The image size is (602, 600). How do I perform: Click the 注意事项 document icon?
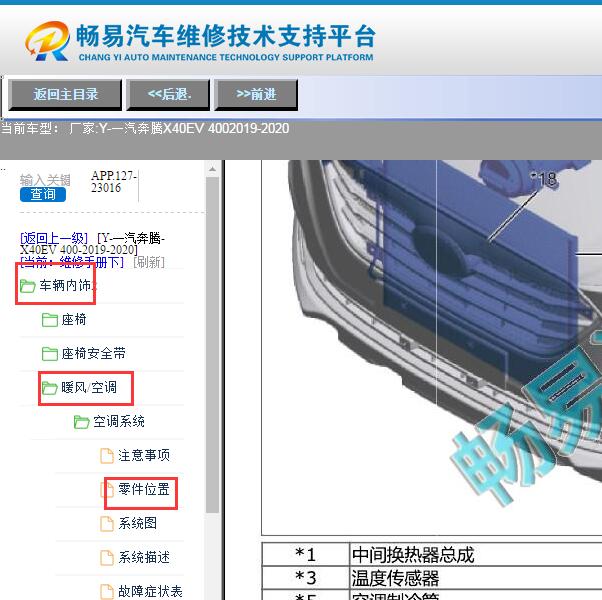(x=107, y=456)
